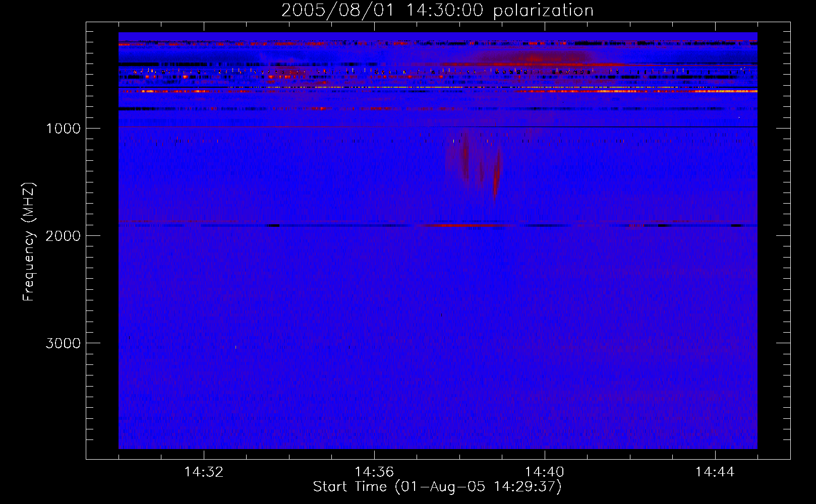Click the 14:40 time tick label
The width and height of the screenshot is (816, 504).
(x=545, y=472)
